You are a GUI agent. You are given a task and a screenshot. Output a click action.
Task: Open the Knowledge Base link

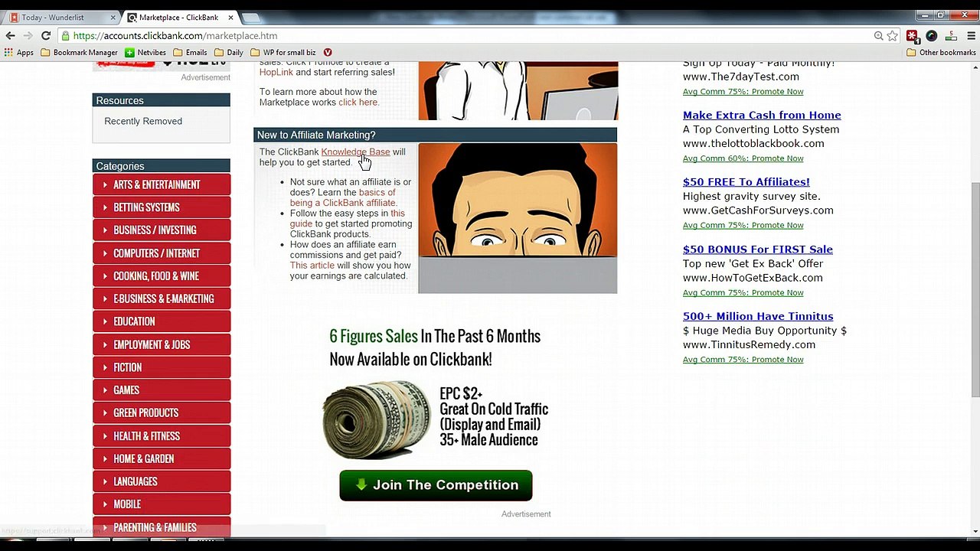[355, 152]
